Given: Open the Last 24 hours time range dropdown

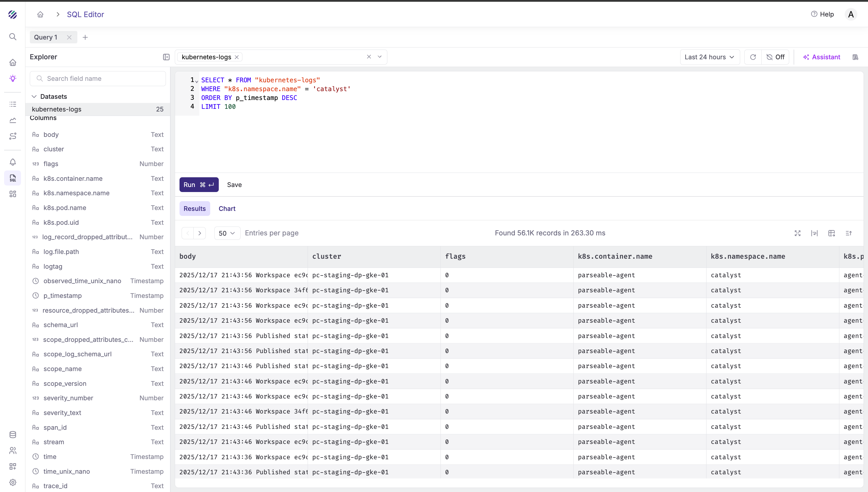Looking at the screenshot, I should pyautogui.click(x=709, y=57).
